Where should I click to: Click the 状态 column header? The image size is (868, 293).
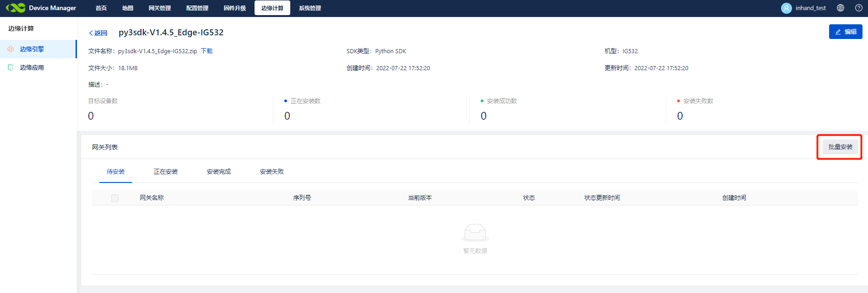529,198
